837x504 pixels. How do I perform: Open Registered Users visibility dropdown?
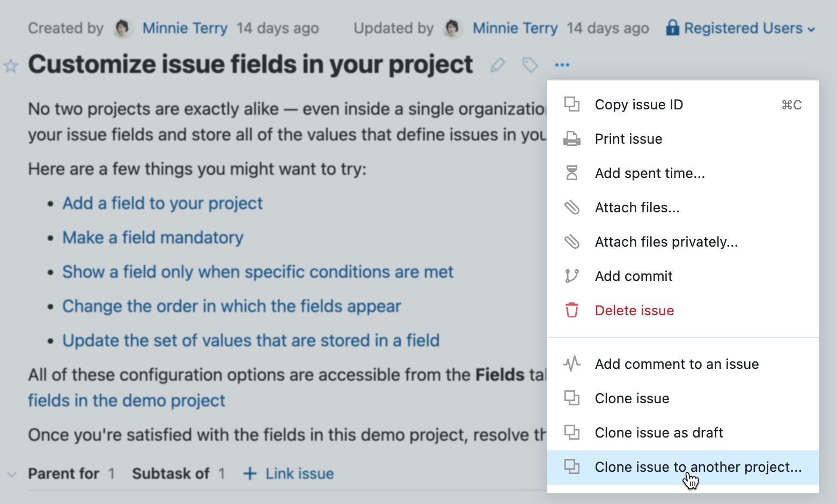tap(741, 28)
